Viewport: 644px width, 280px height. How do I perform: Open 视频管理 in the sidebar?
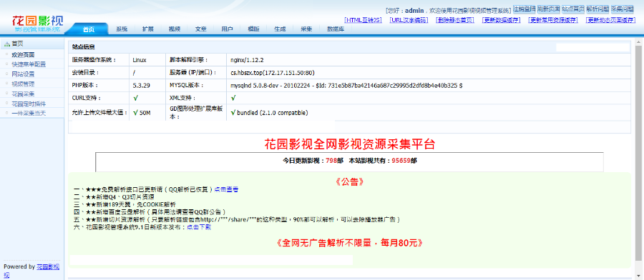pos(23,84)
